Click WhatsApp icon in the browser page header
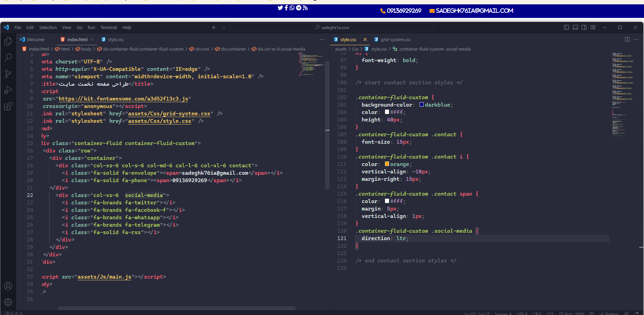The height and width of the screenshot is (315, 644). click(x=292, y=8)
